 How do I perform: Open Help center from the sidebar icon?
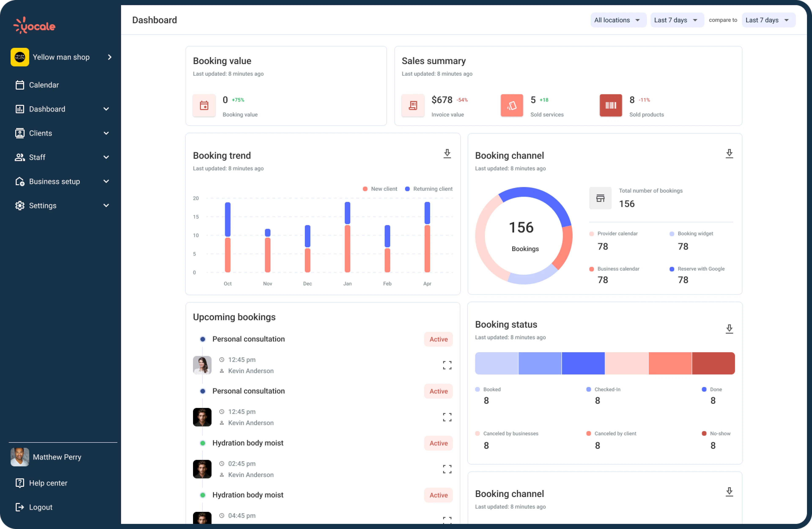pyautogui.click(x=19, y=483)
